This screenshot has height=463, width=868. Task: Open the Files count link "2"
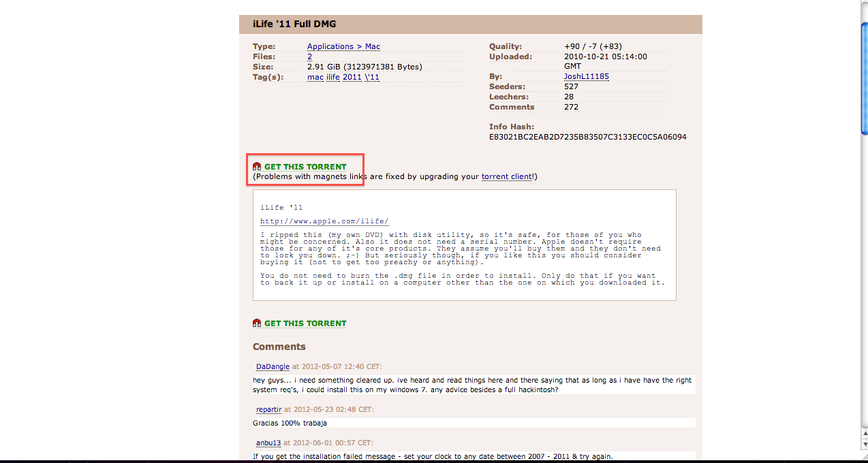pyautogui.click(x=309, y=57)
